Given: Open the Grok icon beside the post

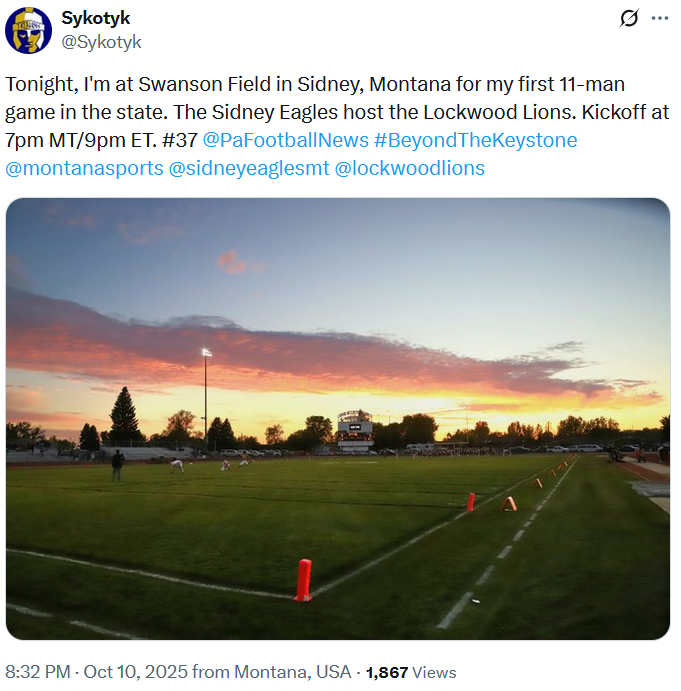Looking at the screenshot, I should [x=629, y=19].
